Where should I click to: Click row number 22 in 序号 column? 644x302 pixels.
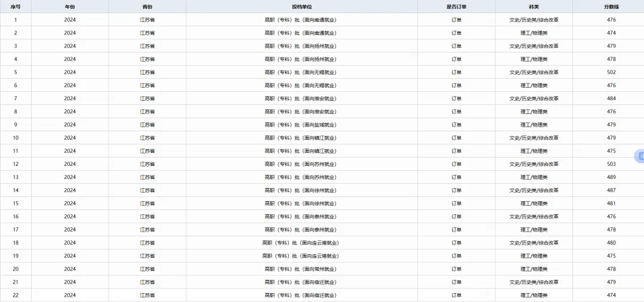click(16, 295)
